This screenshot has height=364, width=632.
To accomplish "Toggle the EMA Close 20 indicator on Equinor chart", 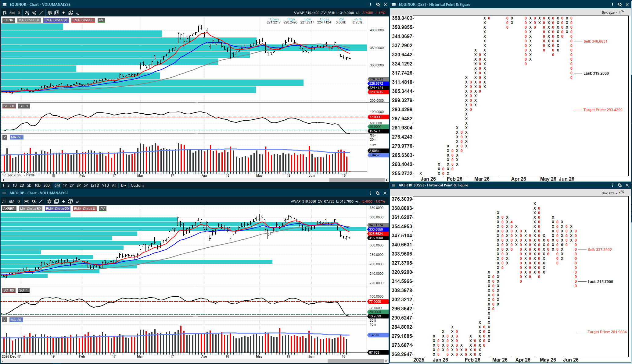I will pos(56,20).
